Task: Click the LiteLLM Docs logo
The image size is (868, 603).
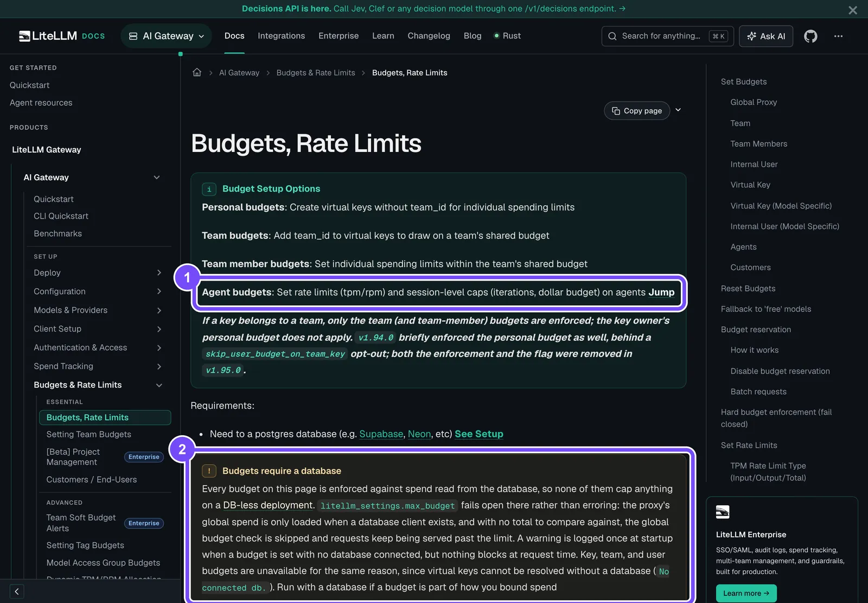Action: pos(62,36)
